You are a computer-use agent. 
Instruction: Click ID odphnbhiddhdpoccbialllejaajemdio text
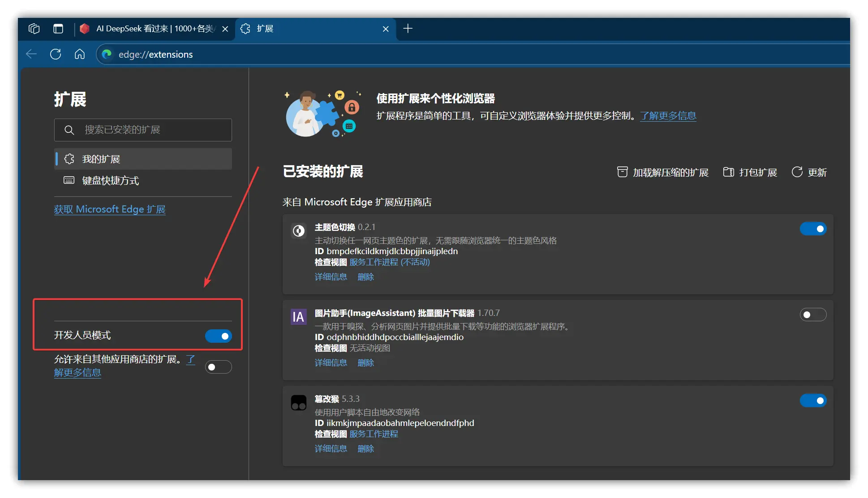389,337
